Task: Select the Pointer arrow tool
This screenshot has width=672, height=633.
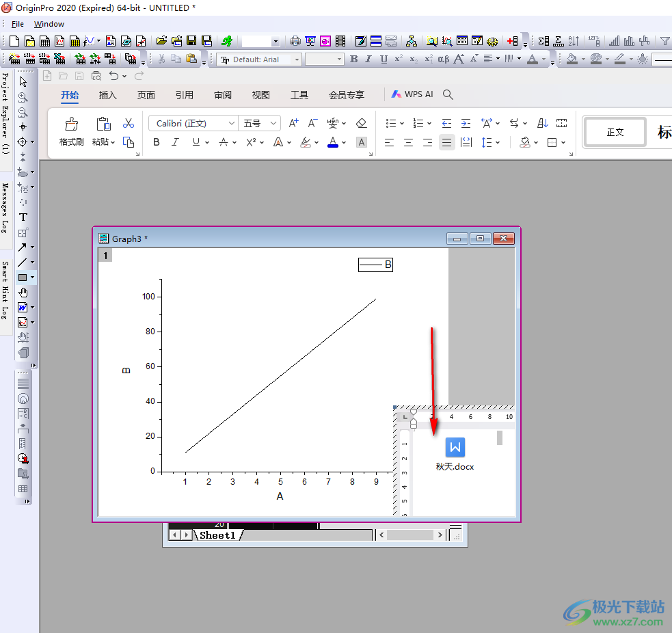Action: pos(23,82)
